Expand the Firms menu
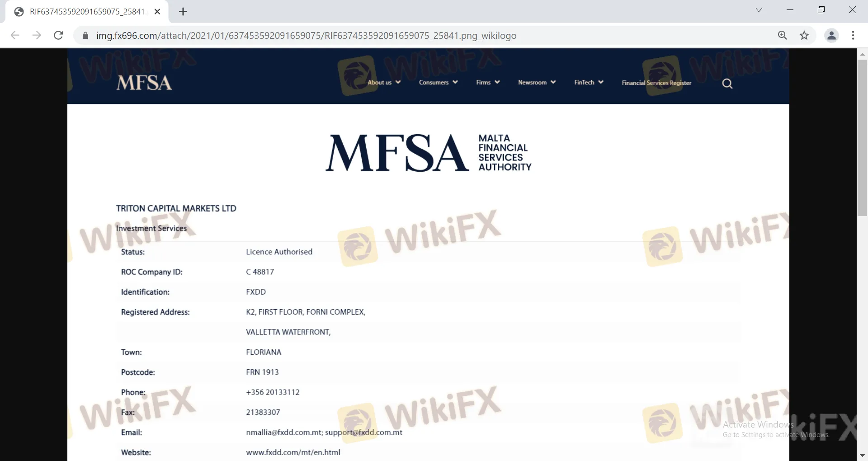 tap(488, 82)
